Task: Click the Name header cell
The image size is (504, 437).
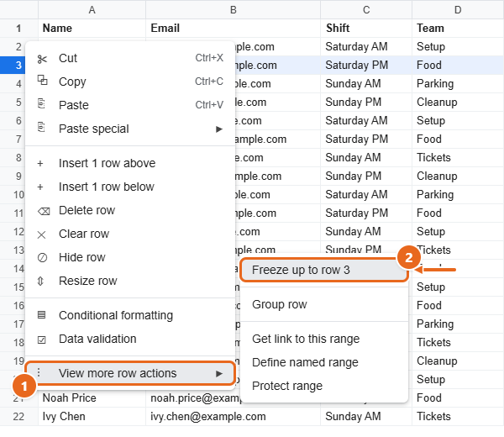Action: click(92, 29)
